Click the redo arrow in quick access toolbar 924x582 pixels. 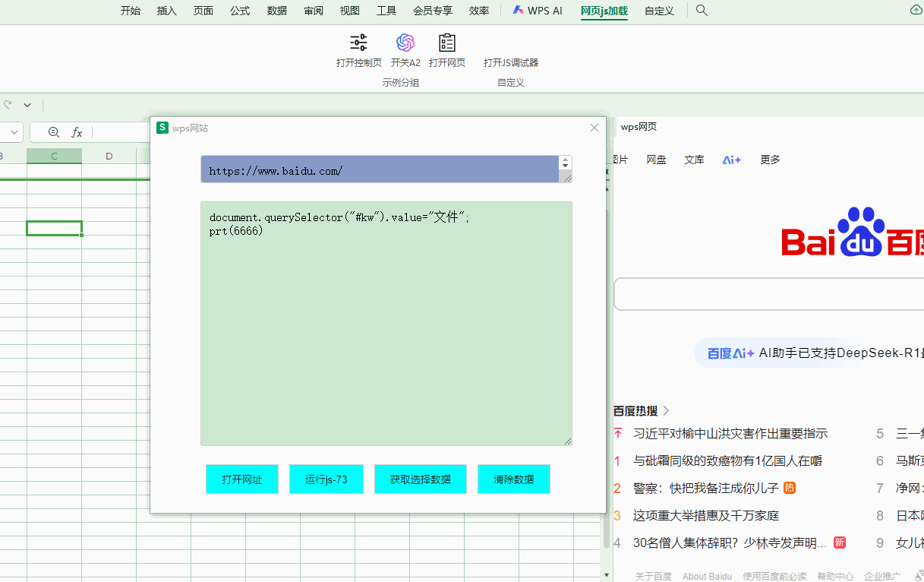(8, 105)
